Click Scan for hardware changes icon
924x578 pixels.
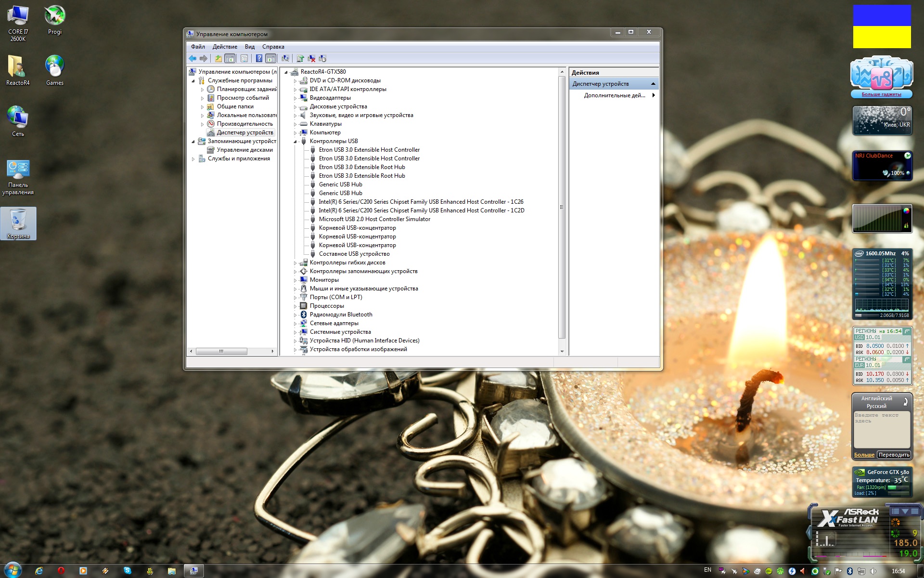285,59
